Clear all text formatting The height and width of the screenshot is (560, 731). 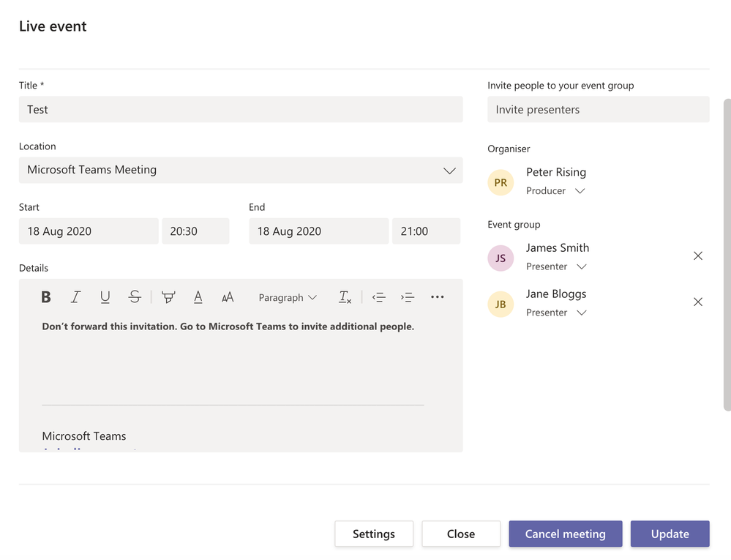pos(345,297)
